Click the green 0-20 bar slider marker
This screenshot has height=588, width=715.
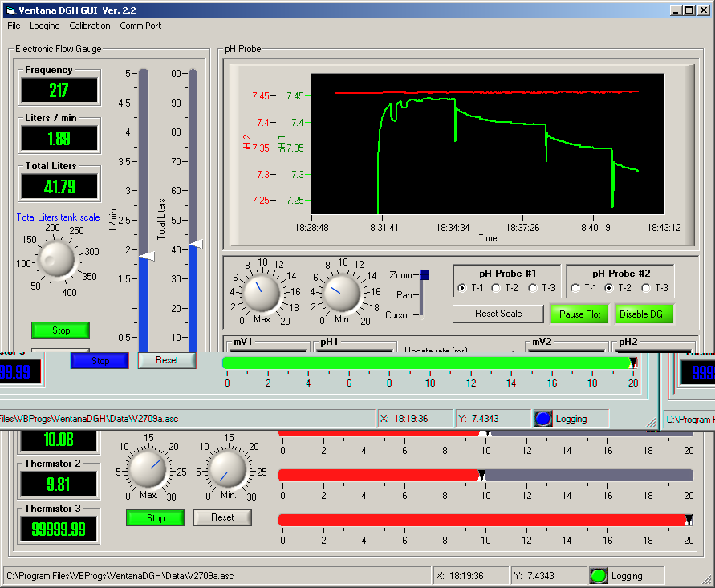[633, 363]
